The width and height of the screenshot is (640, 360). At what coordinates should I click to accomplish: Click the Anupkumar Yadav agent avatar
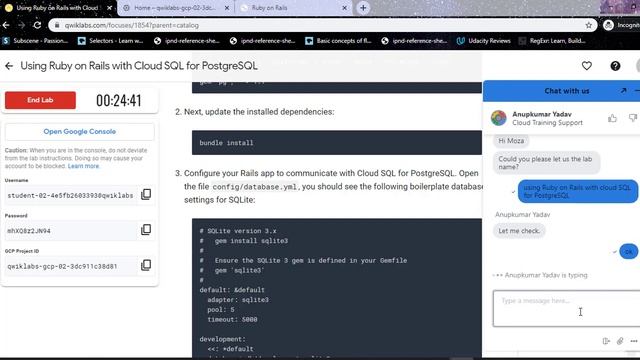click(x=498, y=118)
